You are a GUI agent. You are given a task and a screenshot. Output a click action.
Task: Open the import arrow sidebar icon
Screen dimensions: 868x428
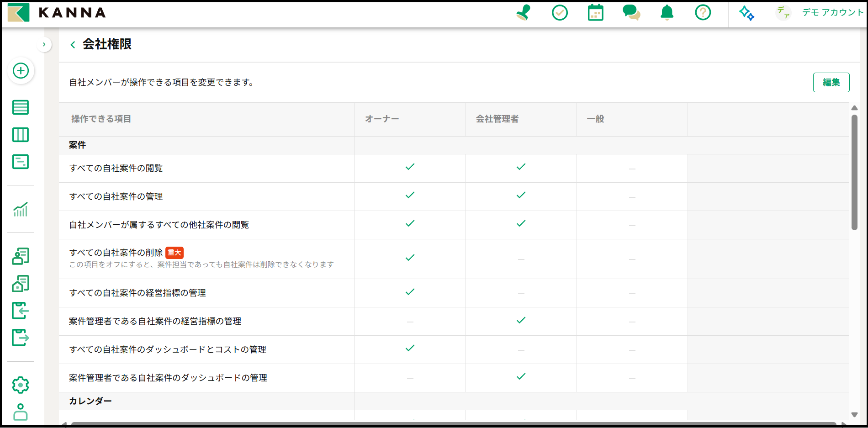click(21, 311)
